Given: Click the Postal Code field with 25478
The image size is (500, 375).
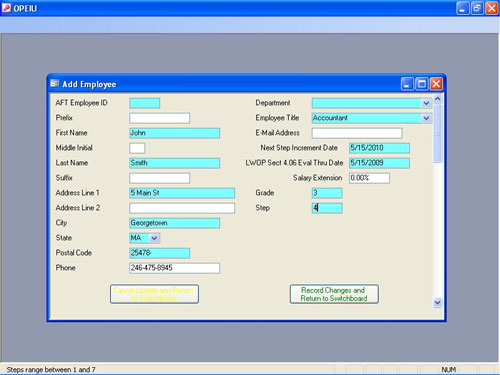Looking at the screenshot, I should [x=160, y=253].
